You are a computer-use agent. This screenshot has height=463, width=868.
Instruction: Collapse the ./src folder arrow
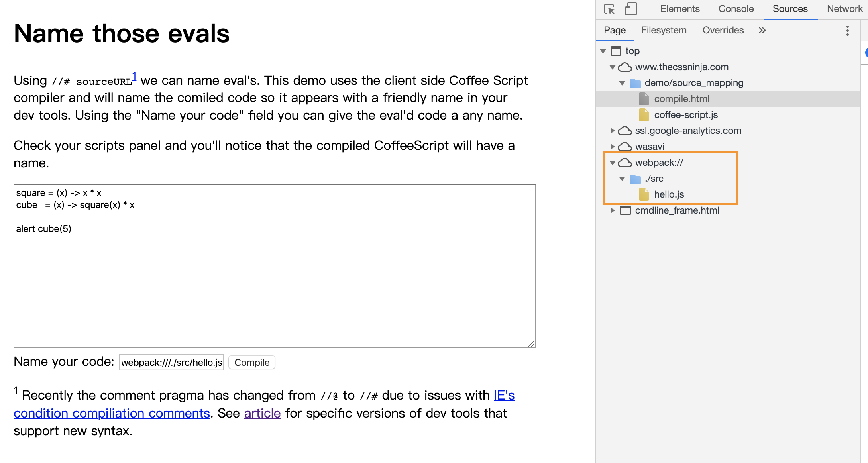click(622, 179)
